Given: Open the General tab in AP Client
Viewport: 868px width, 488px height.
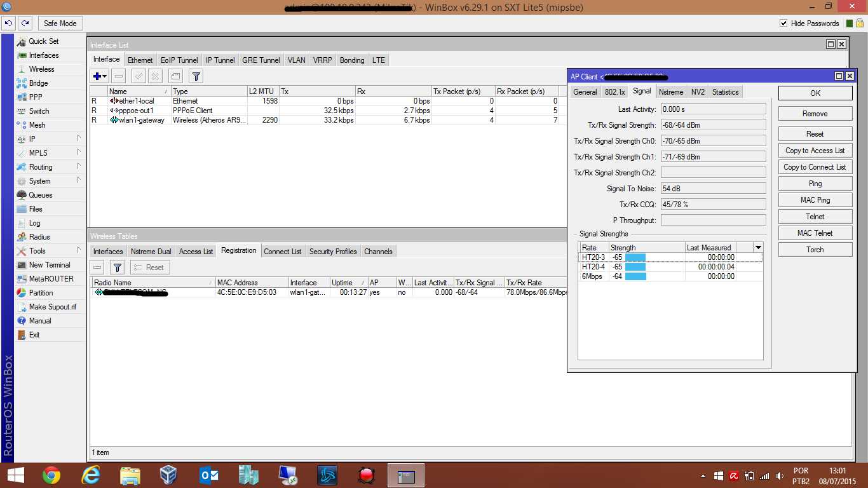Looking at the screenshot, I should pyautogui.click(x=585, y=92).
